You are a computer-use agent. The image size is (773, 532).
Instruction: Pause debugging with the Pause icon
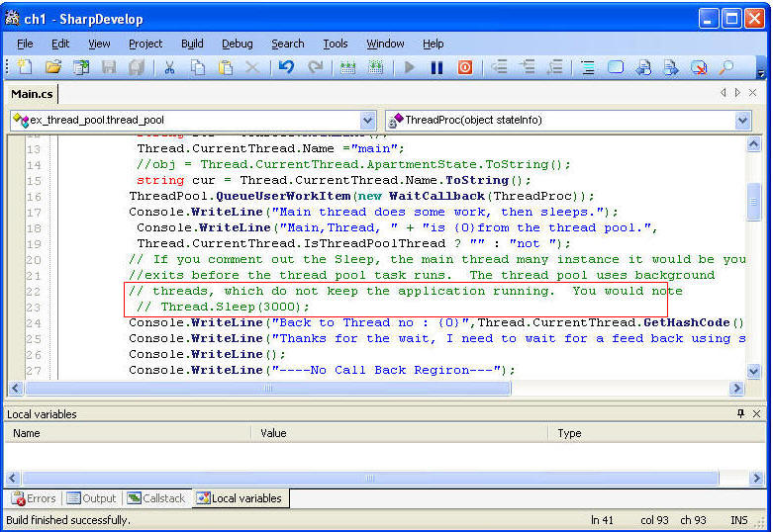pyautogui.click(x=436, y=67)
